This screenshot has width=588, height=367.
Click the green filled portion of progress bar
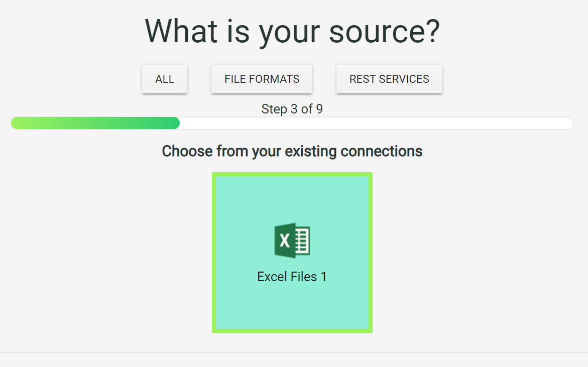[x=95, y=123]
